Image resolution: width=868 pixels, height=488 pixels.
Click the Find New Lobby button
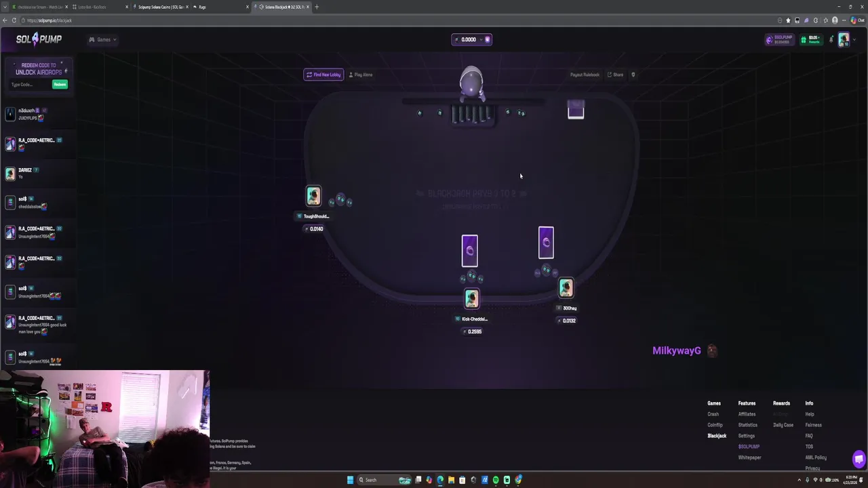tap(323, 75)
